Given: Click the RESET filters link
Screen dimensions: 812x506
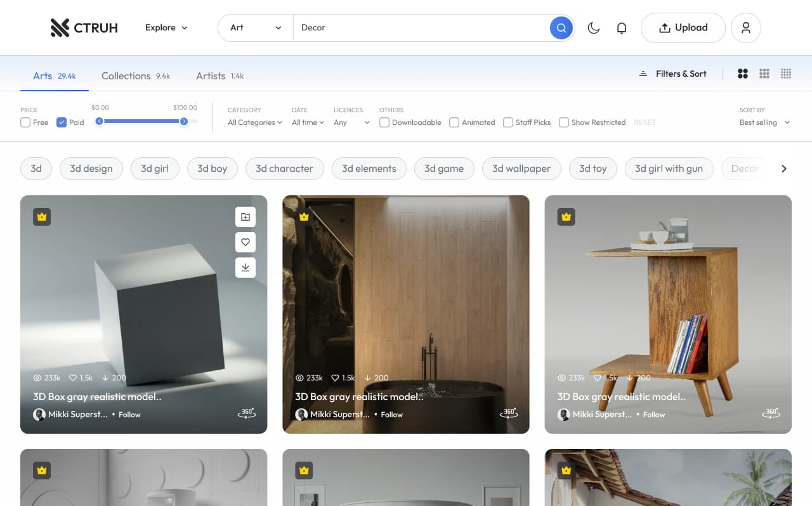Looking at the screenshot, I should pyautogui.click(x=645, y=122).
